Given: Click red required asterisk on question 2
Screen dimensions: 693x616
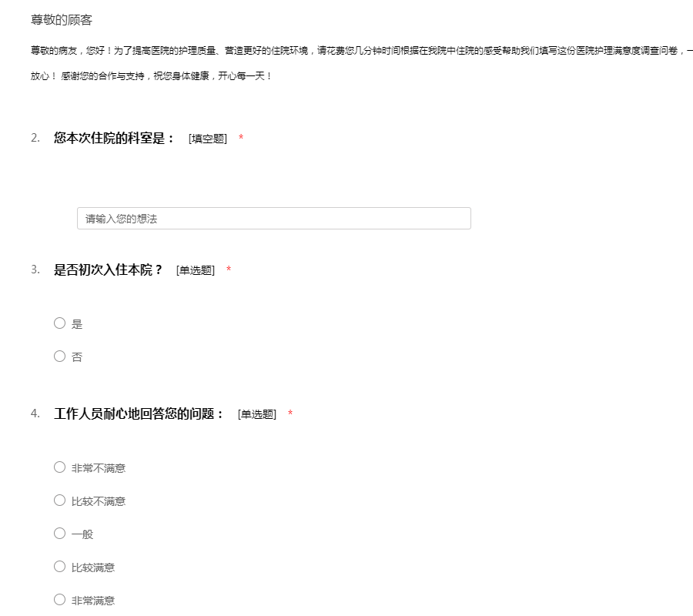Looking at the screenshot, I should pos(241,139).
